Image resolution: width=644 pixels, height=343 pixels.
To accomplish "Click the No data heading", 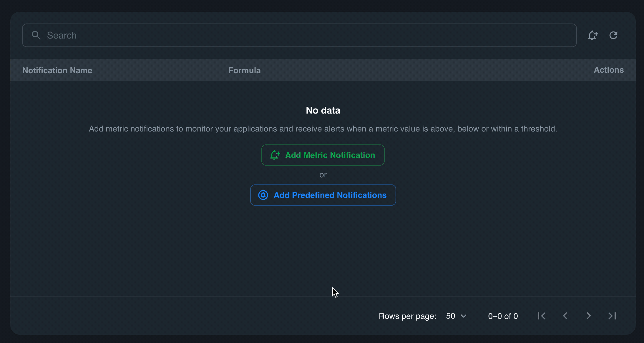I will pos(323,110).
